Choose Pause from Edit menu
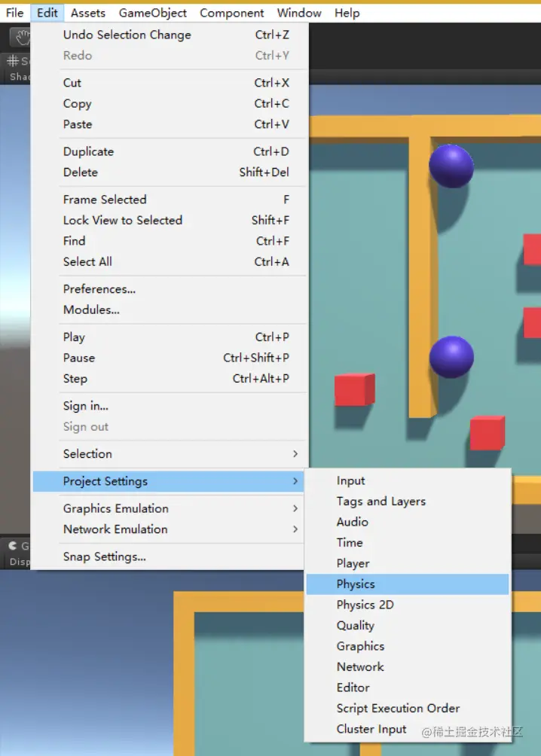541x756 pixels. tap(170, 358)
